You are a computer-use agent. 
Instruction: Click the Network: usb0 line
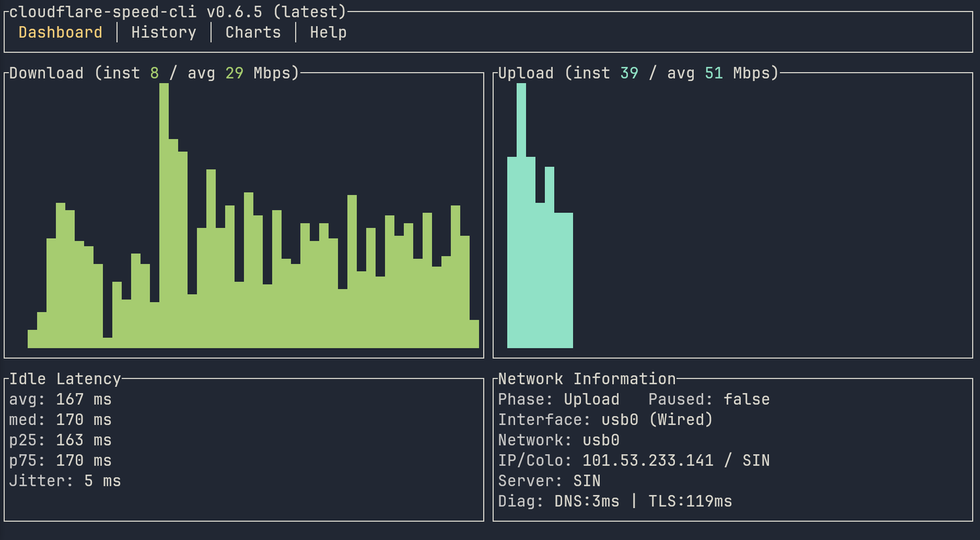pos(559,440)
